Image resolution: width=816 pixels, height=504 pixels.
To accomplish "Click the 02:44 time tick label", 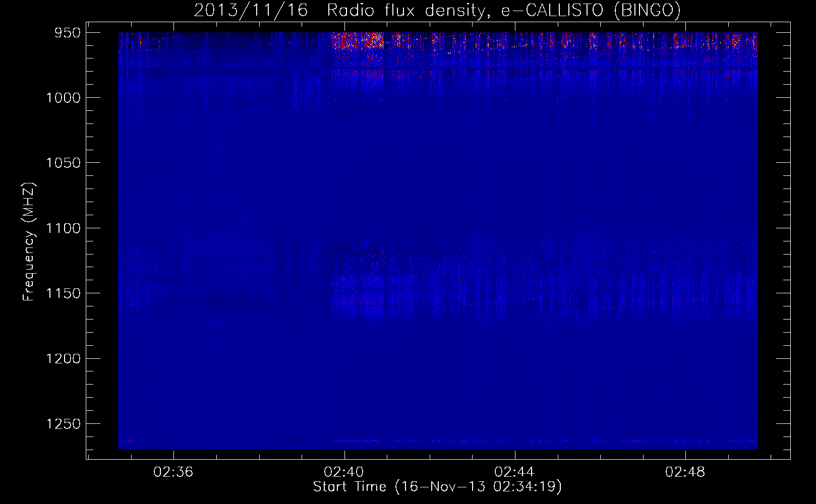I will (x=514, y=472).
